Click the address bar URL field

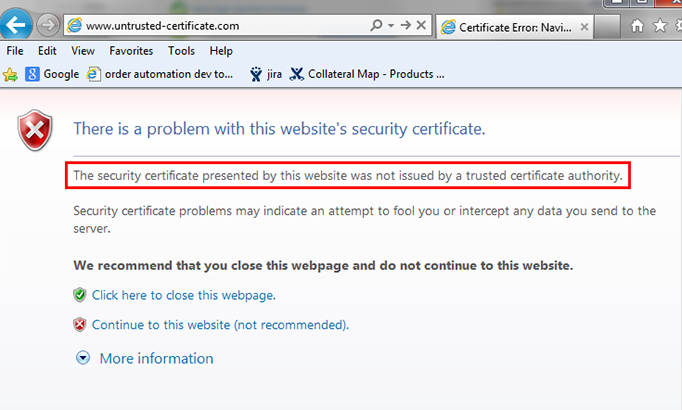point(217,26)
